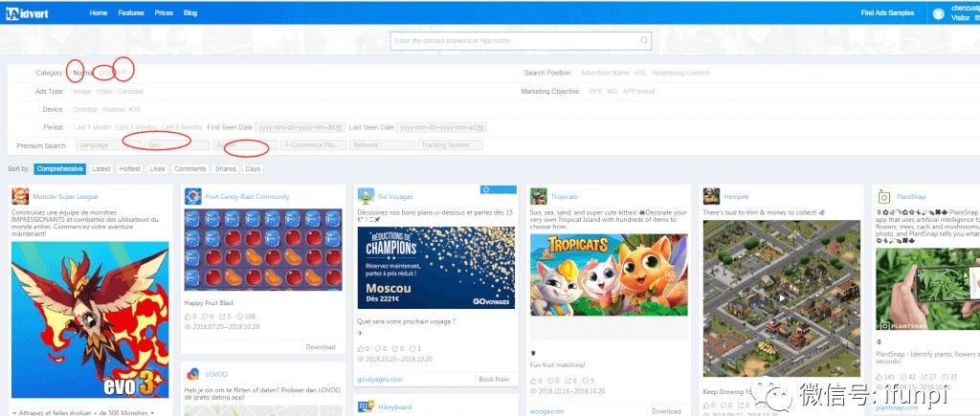Sort results by Days
This screenshot has height=416, width=980.
[253, 169]
